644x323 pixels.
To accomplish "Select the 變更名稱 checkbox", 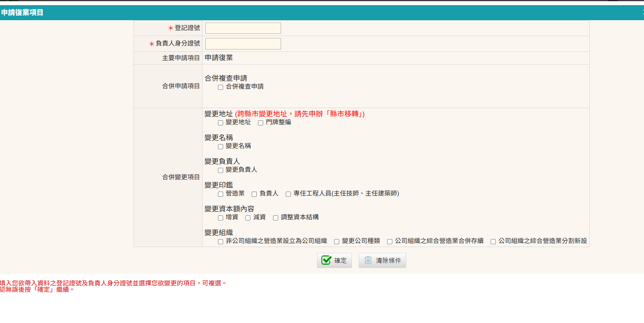I will (x=220, y=147).
